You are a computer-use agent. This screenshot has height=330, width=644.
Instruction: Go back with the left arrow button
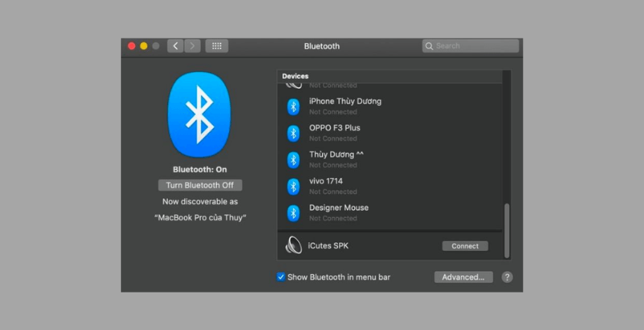click(176, 46)
